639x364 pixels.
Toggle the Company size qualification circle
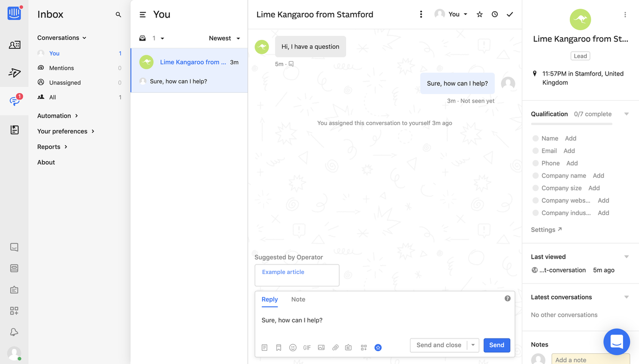tap(535, 188)
